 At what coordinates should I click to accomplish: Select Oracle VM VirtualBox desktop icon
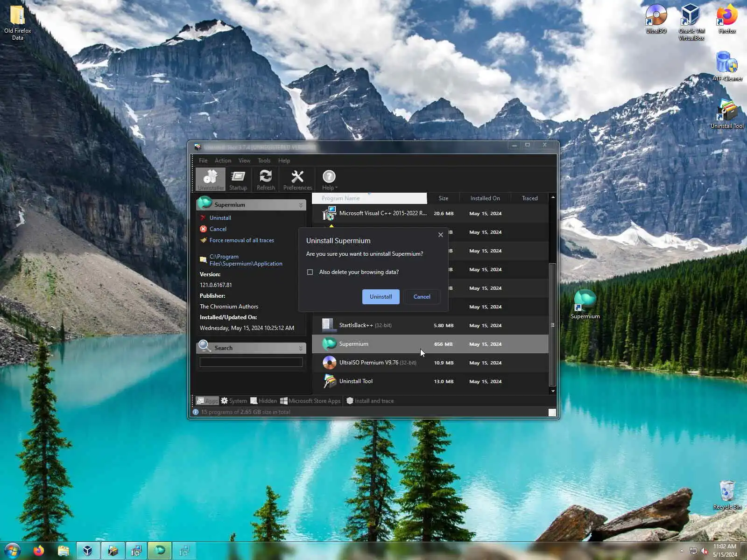point(691,22)
